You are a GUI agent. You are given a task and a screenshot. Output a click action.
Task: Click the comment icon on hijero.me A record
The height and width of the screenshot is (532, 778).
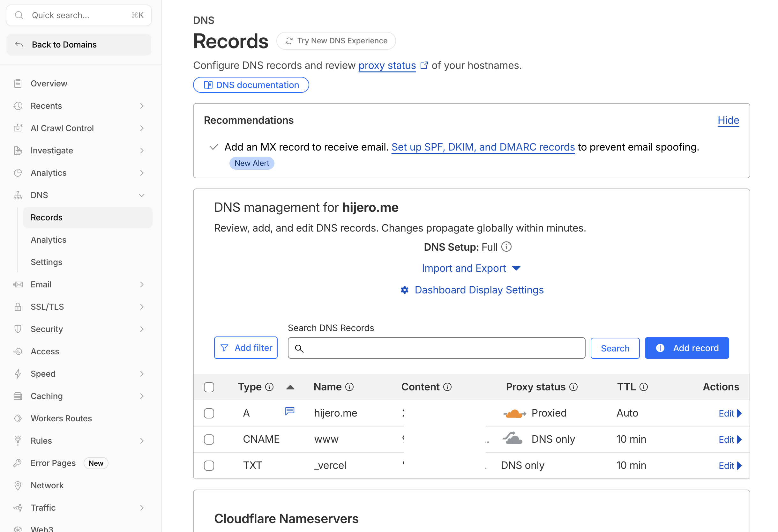click(290, 411)
